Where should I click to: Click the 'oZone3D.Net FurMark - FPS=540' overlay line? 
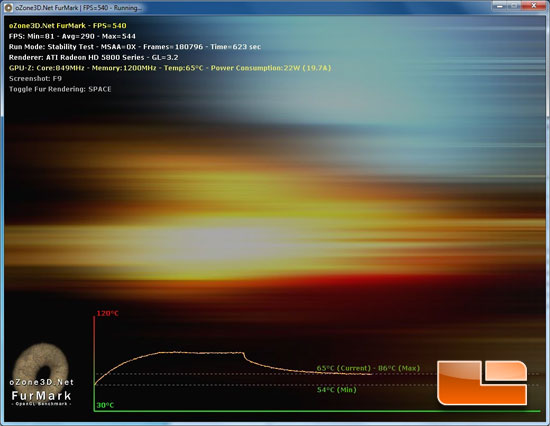[68, 26]
